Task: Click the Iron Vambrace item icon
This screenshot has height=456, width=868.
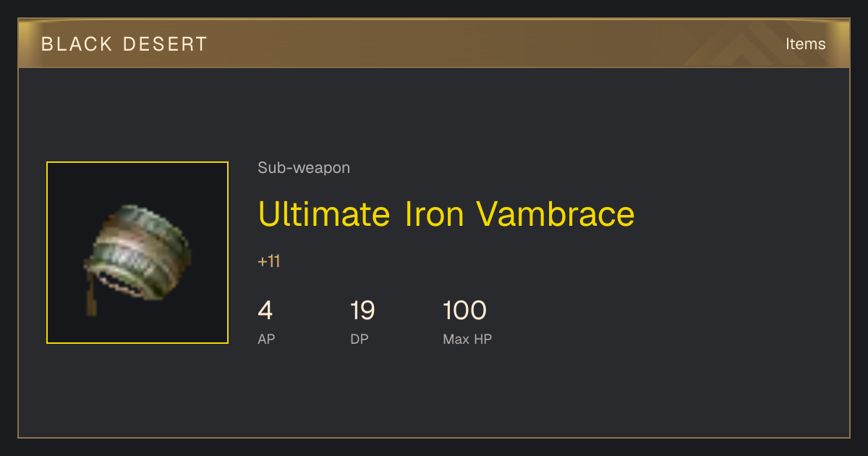Action: click(137, 253)
